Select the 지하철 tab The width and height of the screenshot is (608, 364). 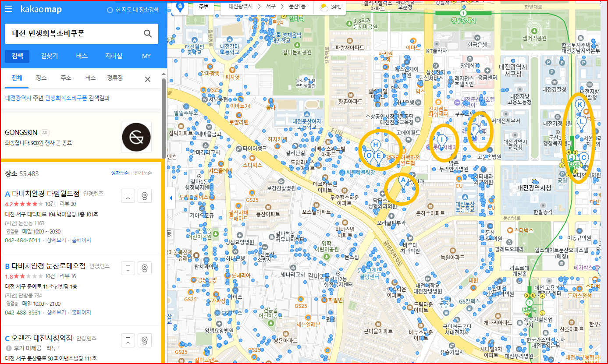pyautogui.click(x=114, y=56)
